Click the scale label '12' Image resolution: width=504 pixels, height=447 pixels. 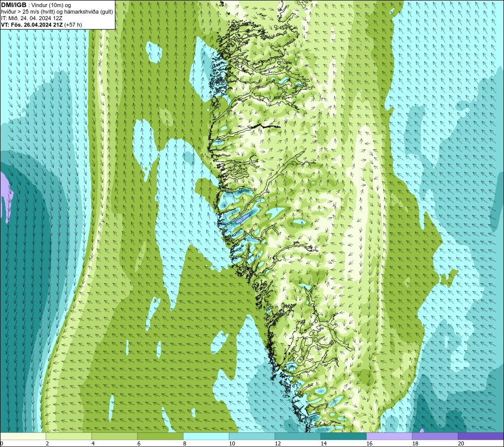278,443
